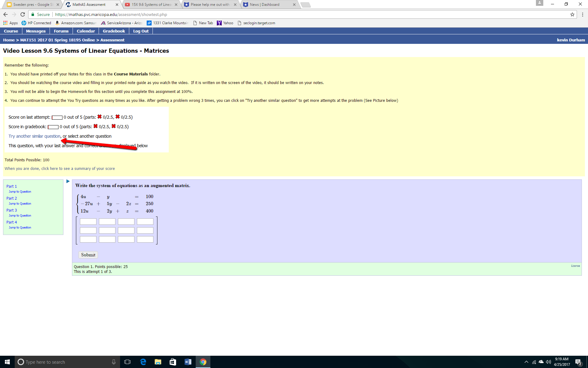The image size is (588, 368).
Task: Click Part 1 Jump to Question link
Action: point(20,191)
